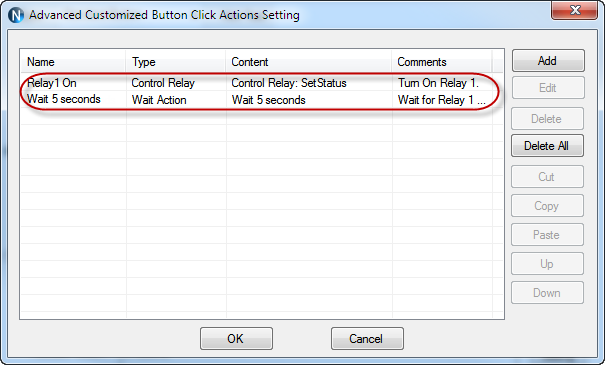
Task: Click the Type column header
Action: coord(176,62)
